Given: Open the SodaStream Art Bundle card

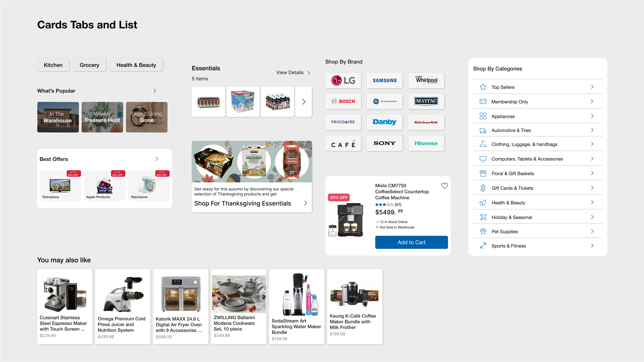Looking at the screenshot, I should tap(297, 306).
